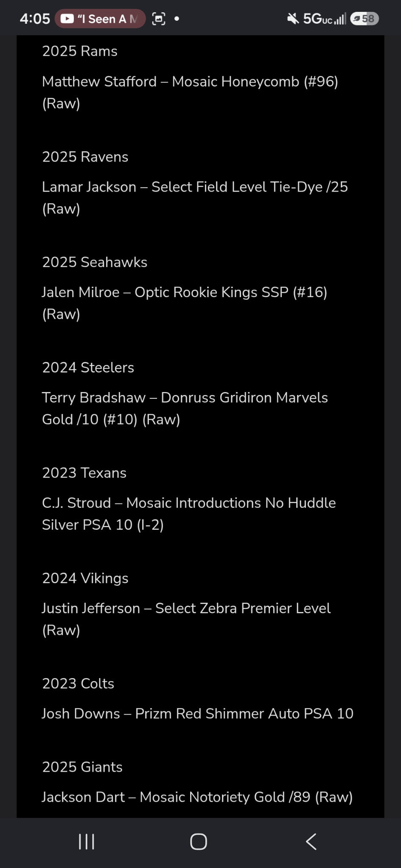The width and height of the screenshot is (401, 868).
Task: Tap the Justin Jefferson Select Zebra entry
Action: click(186, 619)
